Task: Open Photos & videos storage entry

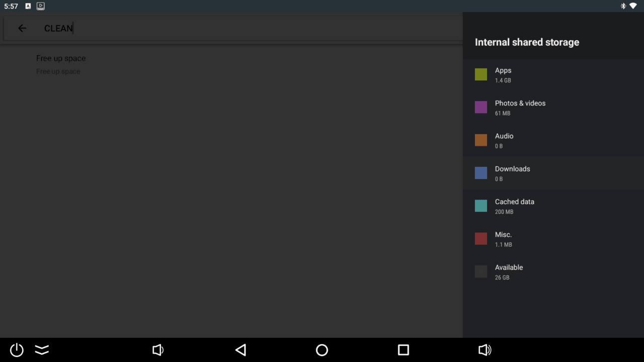Action: pos(553,108)
